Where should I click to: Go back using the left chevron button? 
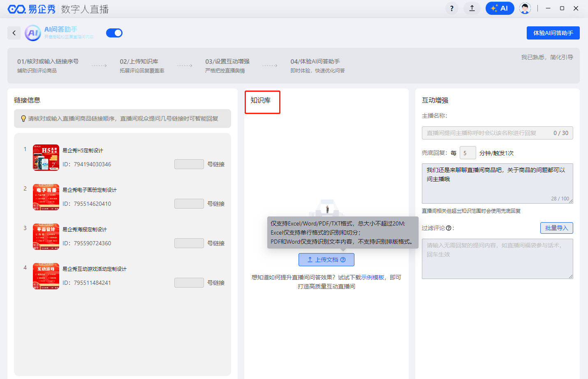tap(14, 33)
